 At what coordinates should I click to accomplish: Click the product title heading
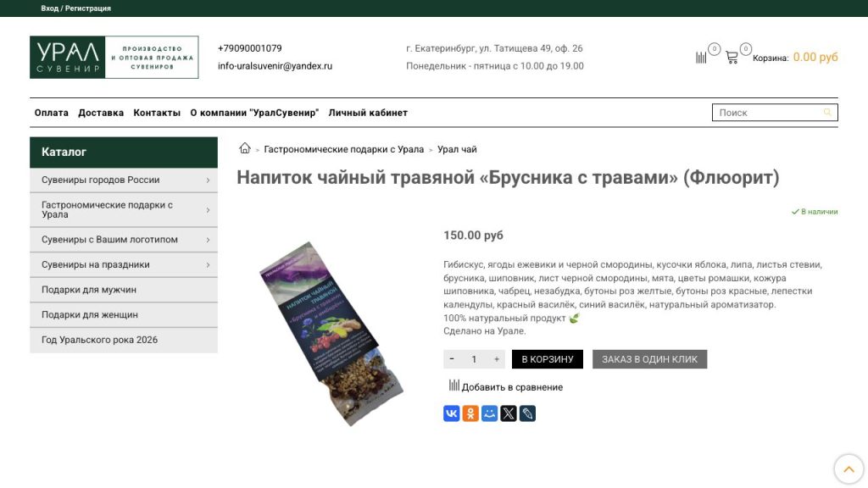(x=508, y=177)
